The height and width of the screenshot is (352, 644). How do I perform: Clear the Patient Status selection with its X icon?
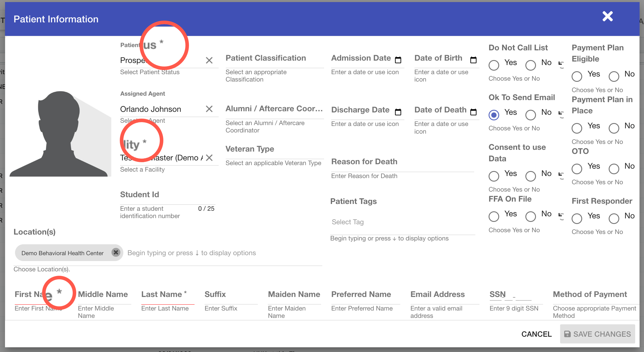coord(209,60)
